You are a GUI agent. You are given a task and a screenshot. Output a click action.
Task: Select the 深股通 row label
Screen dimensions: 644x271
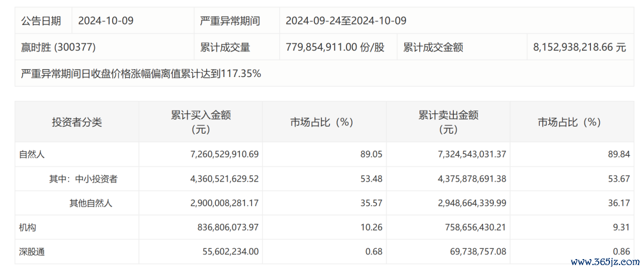coord(32,252)
